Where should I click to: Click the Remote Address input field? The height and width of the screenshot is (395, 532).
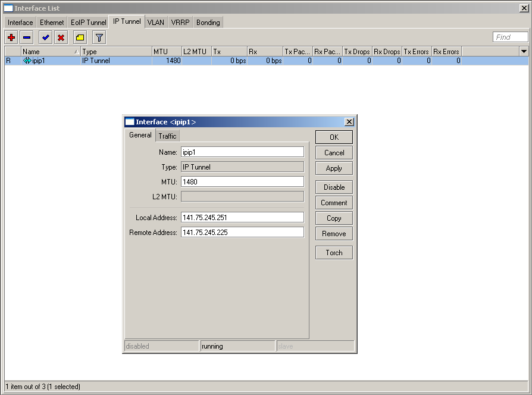pos(242,233)
